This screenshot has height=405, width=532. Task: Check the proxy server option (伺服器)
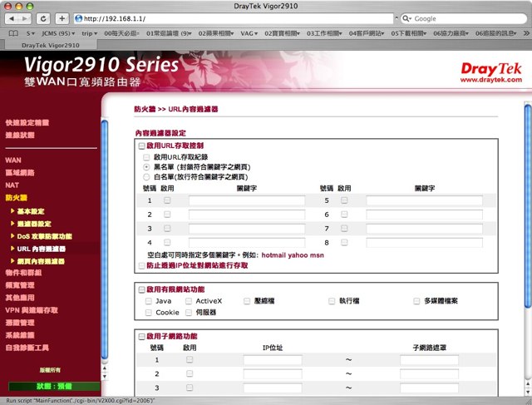tap(189, 313)
